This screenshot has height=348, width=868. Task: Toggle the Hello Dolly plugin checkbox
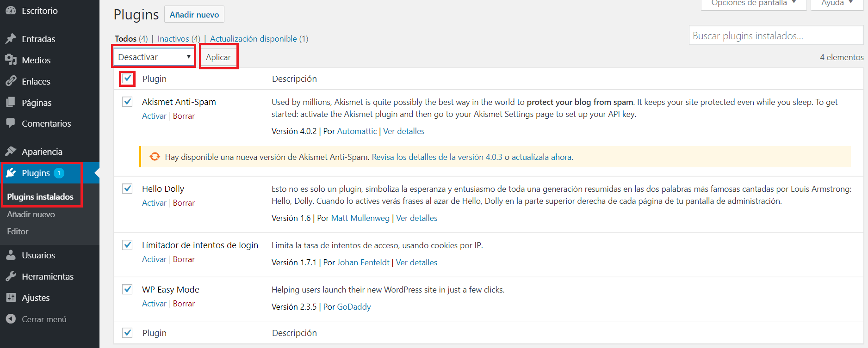[x=127, y=189]
